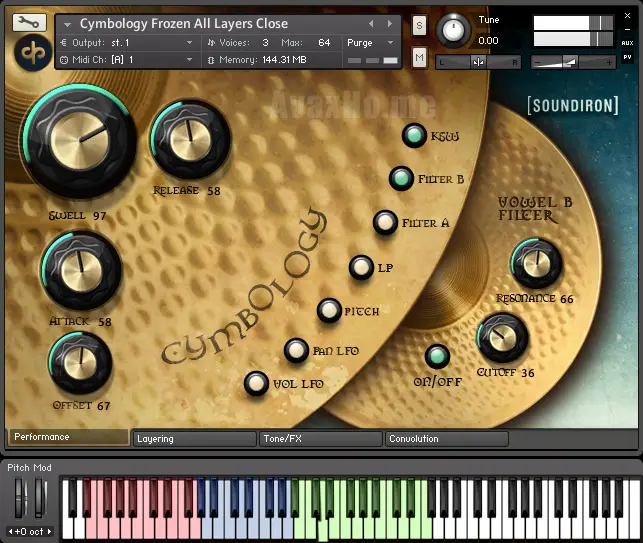Screen dimensions: 643x543
Task: Click the pan L-R slider
Action: [x=478, y=62]
